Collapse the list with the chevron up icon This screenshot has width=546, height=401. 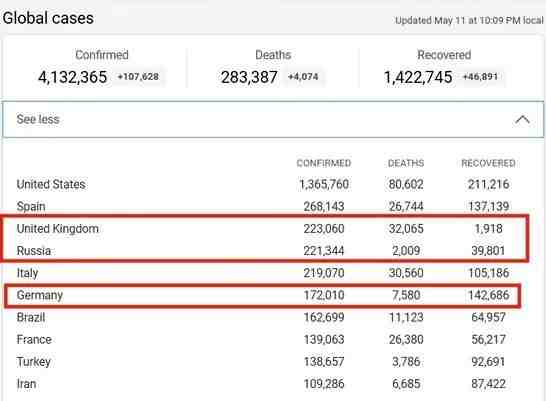coord(522,120)
